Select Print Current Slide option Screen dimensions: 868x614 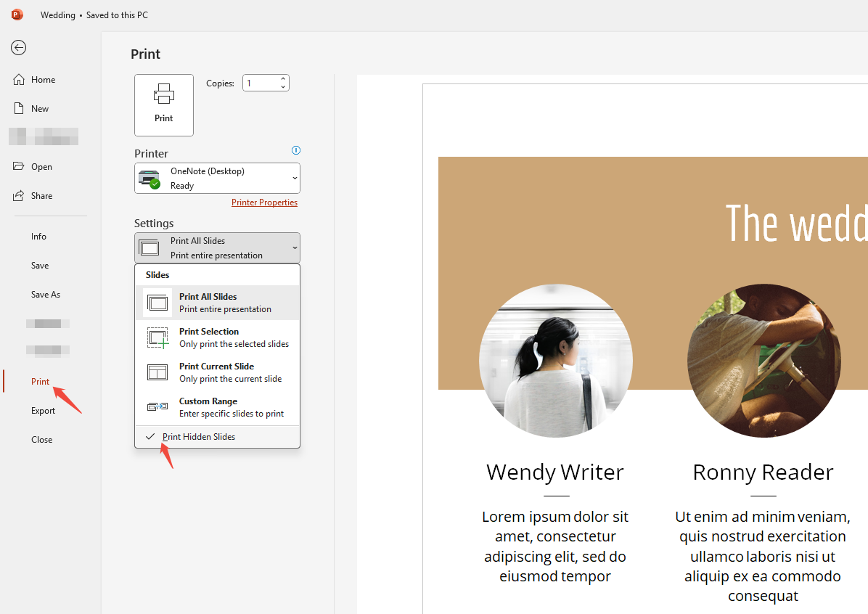coord(217,372)
